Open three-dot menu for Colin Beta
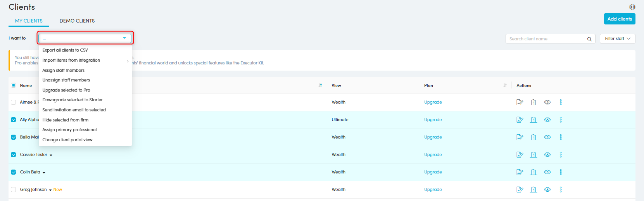 (x=561, y=172)
